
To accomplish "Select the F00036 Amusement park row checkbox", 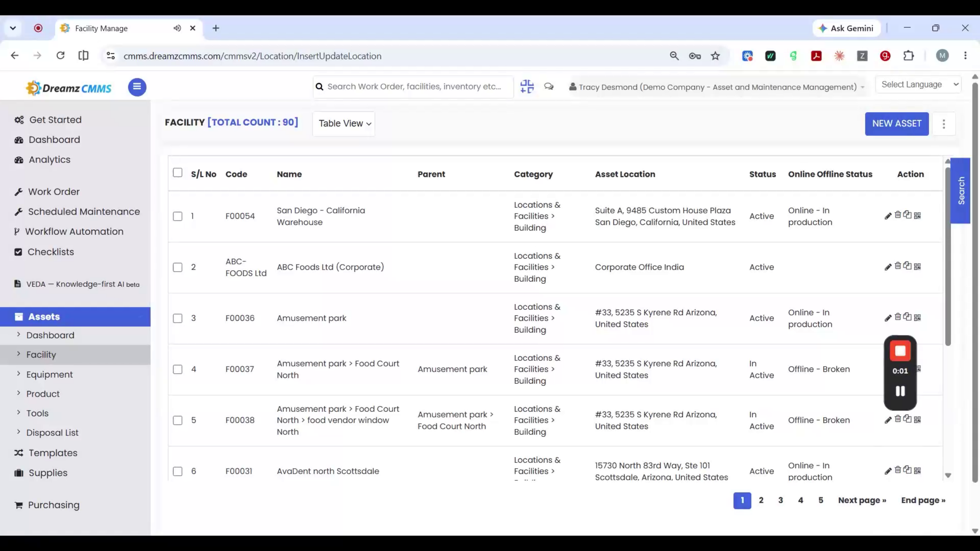I will 178,318.
